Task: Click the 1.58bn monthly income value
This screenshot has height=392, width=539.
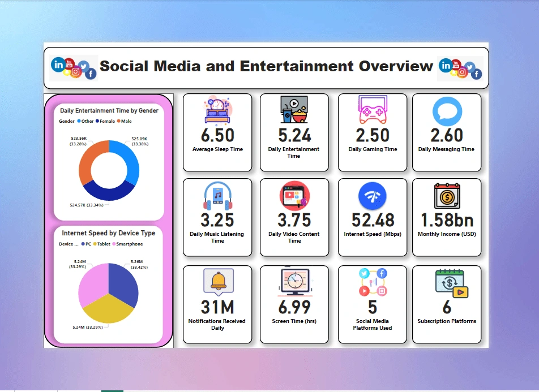Action: [x=447, y=220]
